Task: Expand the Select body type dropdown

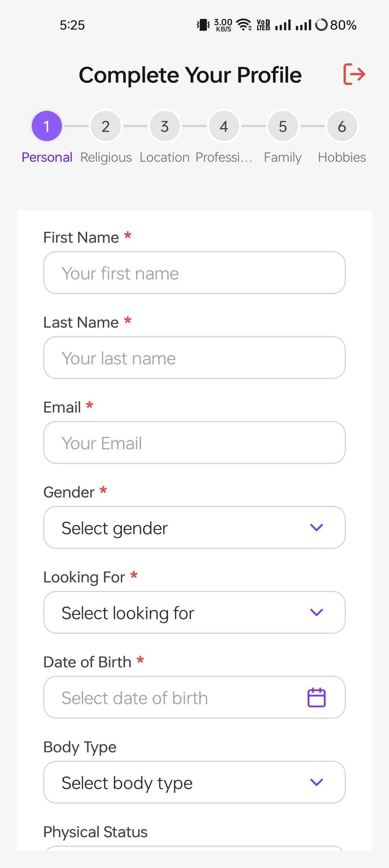Action: [x=194, y=782]
